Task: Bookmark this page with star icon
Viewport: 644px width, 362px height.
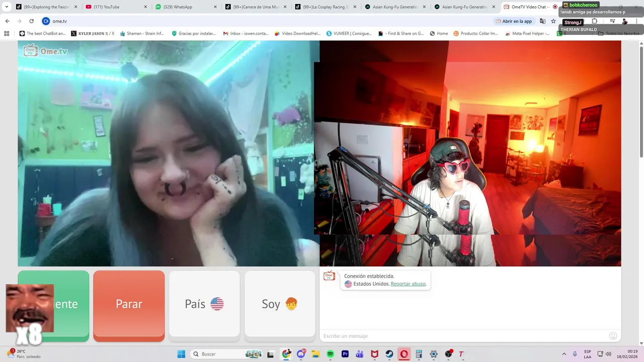Action: (x=553, y=21)
